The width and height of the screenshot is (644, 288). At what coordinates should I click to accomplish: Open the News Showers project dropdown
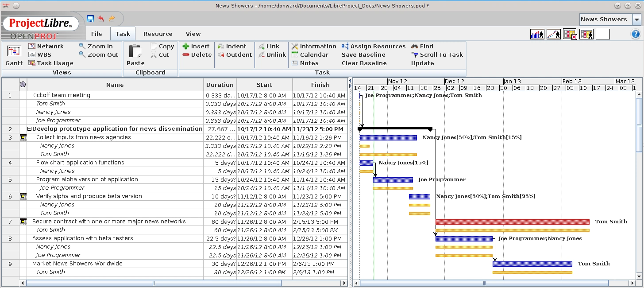[636, 19]
